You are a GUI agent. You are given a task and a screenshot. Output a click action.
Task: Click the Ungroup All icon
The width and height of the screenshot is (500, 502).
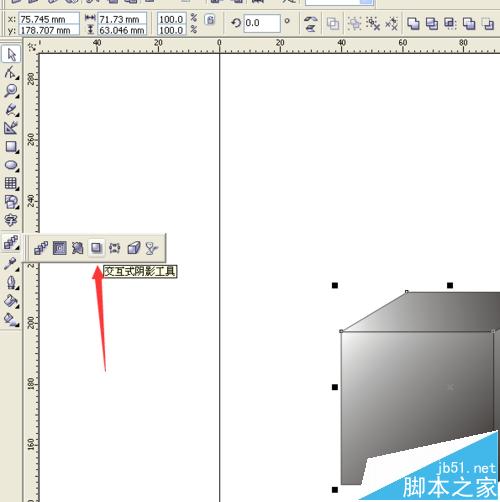[x=391, y=24]
